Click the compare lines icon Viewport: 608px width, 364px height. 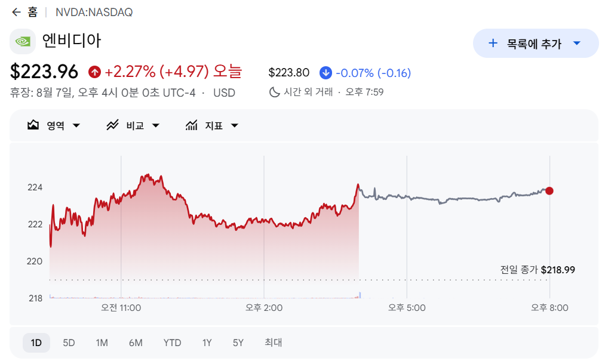pos(112,125)
